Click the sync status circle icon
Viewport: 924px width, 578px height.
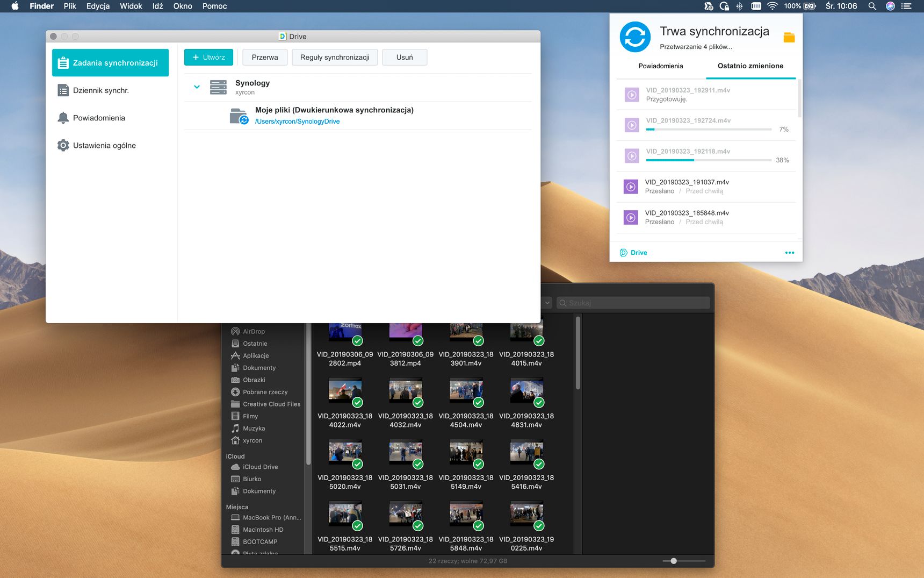pyautogui.click(x=635, y=37)
